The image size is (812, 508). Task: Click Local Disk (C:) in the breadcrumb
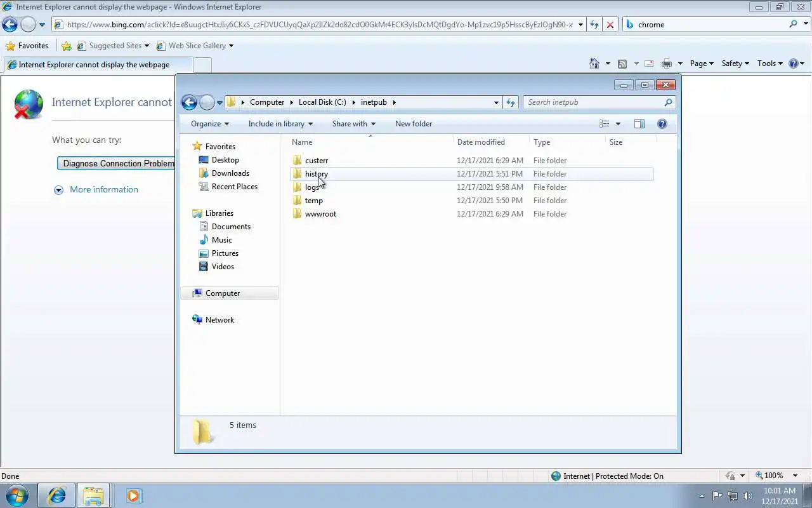click(322, 102)
